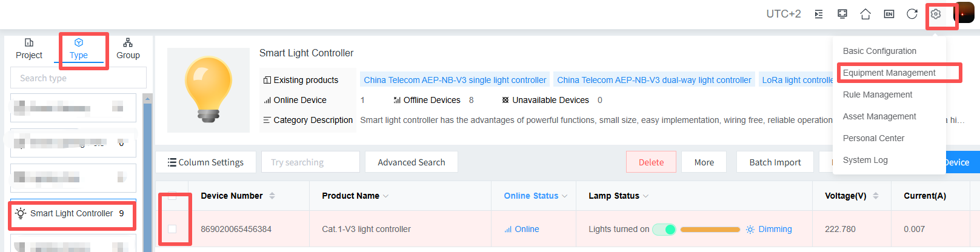Click the orange brightness slider bar
Image resolution: width=980 pixels, height=252 pixels.
pos(710,230)
